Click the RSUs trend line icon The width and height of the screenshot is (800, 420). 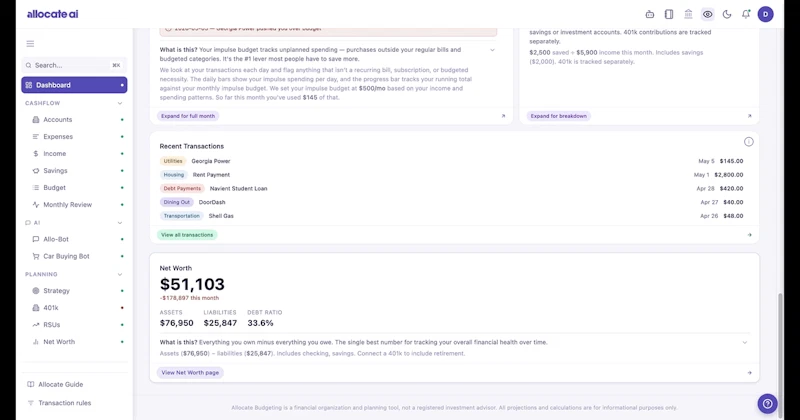pyautogui.click(x=36, y=325)
